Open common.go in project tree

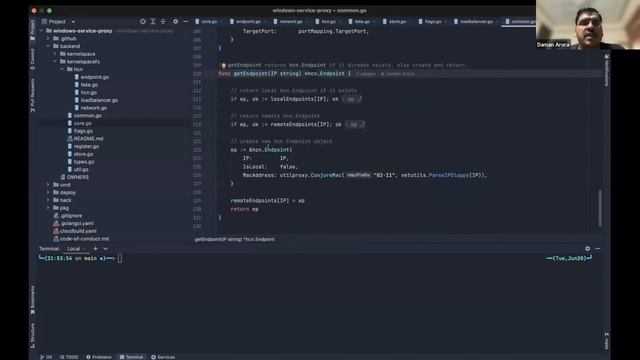click(x=88, y=116)
